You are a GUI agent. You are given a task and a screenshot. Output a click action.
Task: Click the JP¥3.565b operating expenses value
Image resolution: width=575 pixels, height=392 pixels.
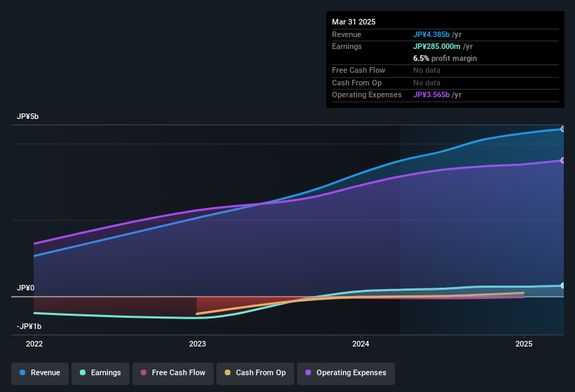click(x=431, y=95)
